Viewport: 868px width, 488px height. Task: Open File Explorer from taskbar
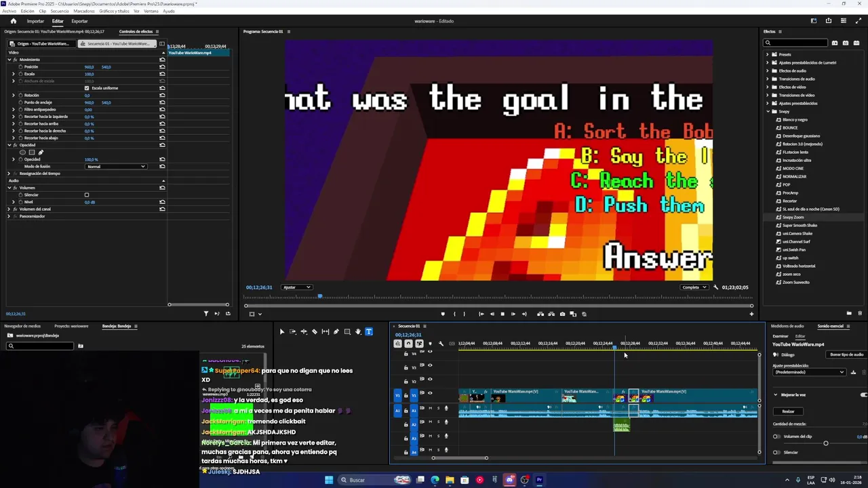click(450, 480)
